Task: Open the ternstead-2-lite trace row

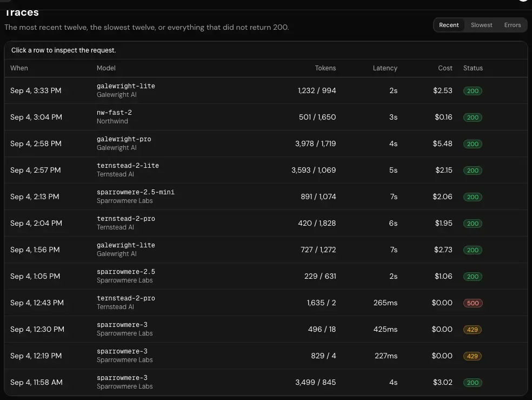Action: pyautogui.click(x=266, y=170)
